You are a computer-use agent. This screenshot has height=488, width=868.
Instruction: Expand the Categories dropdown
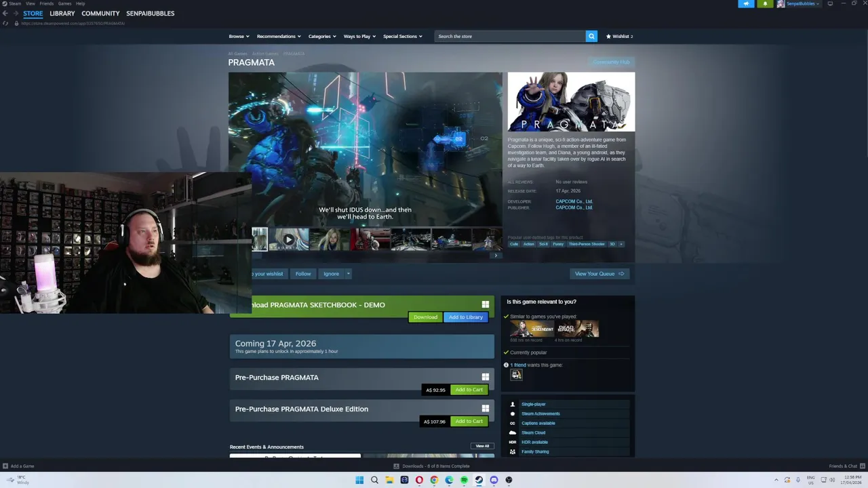[x=322, y=36]
